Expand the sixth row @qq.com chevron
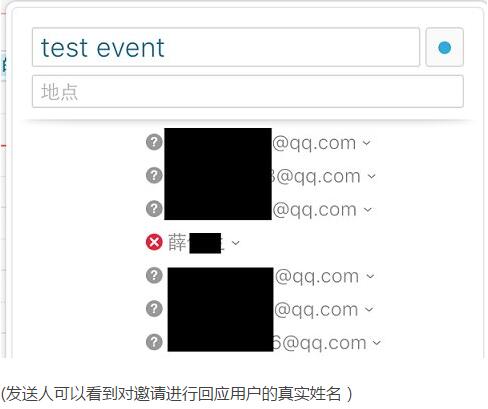The image size is (488, 409). click(x=369, y=310)
